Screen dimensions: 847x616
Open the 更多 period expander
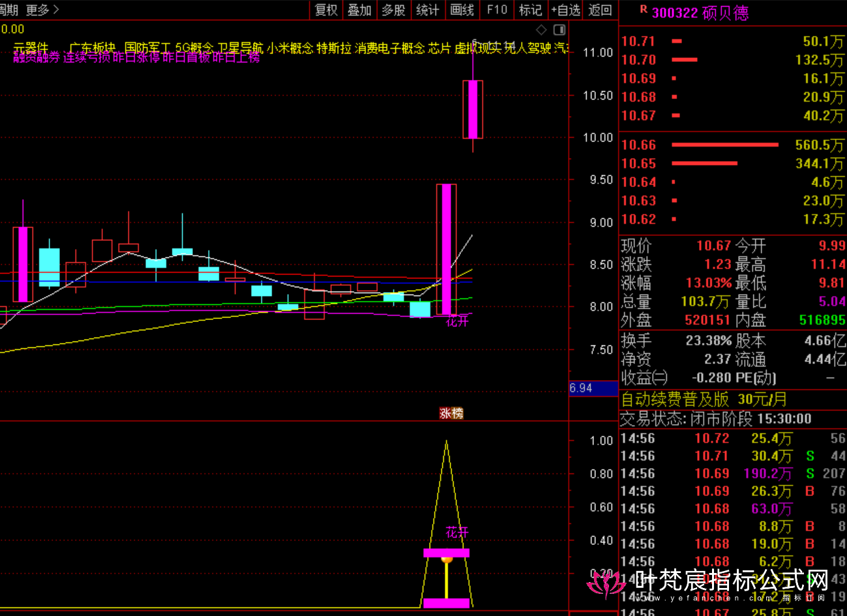42,10
